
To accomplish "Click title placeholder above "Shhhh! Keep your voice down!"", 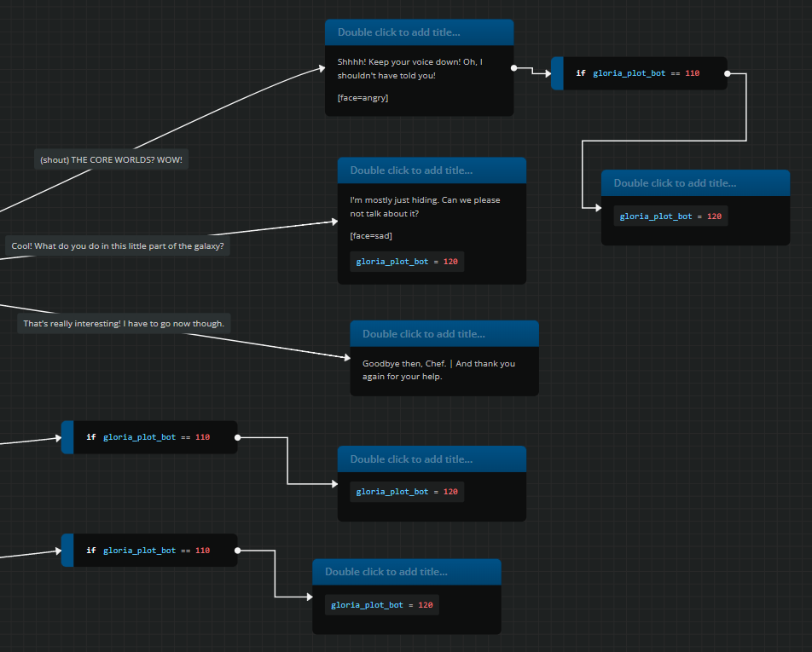I will click(398, 32).
